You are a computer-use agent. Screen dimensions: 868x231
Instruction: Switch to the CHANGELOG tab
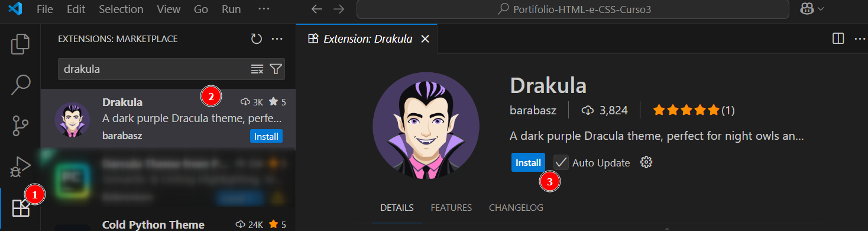click(516, 208)
